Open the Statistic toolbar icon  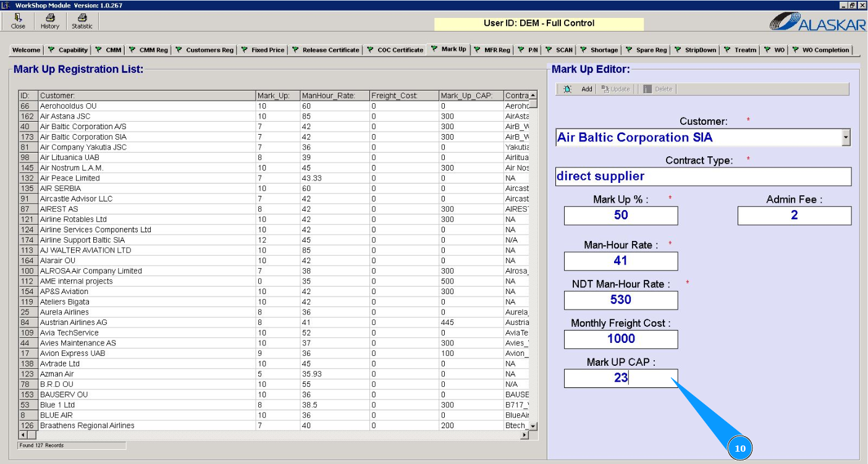point(82,19)
